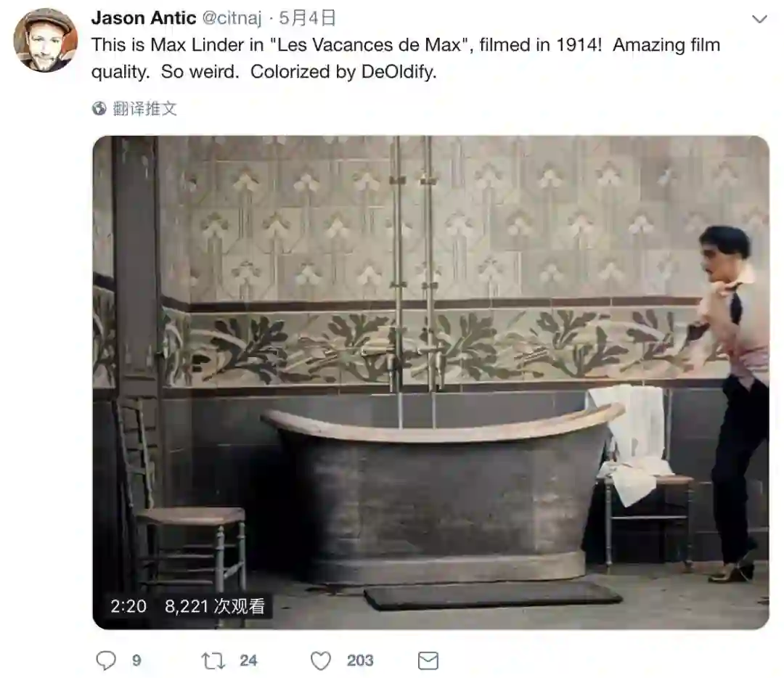Like the tweet with the heart icon
This screenshot has width=784, height=678.
pos(321,661)
